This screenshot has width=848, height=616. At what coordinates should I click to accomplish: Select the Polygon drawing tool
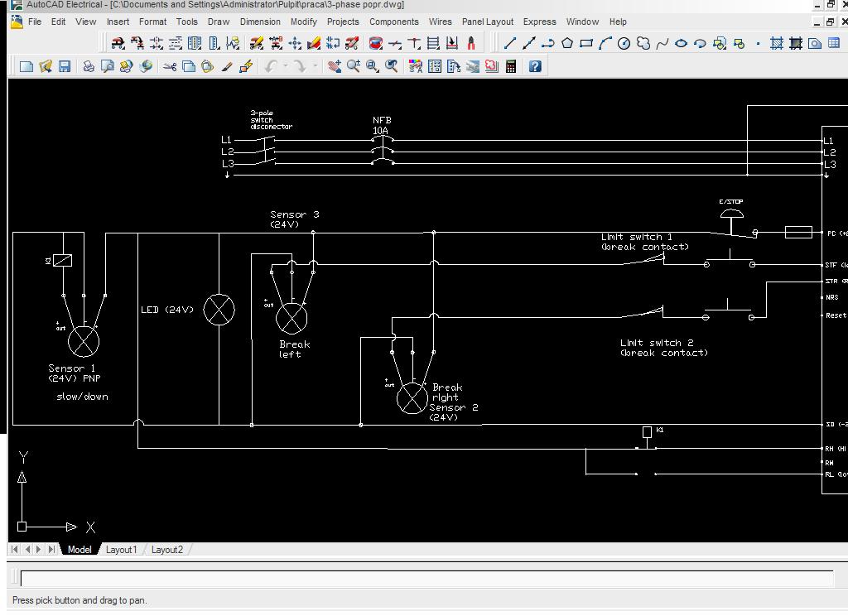pos(567,43)
